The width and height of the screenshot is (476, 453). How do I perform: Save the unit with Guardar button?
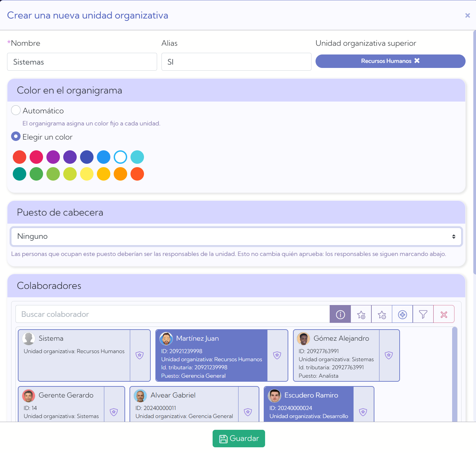coord(239,439)
